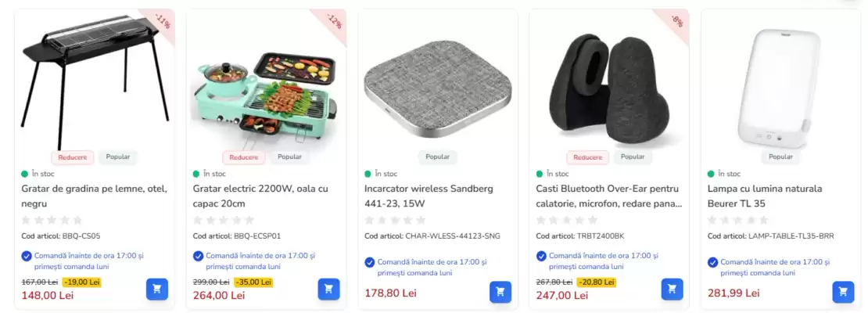This screenshot has height=313, width=868.
Task: Rate Gratar de gradina with five stars
Action: point(77,220)
